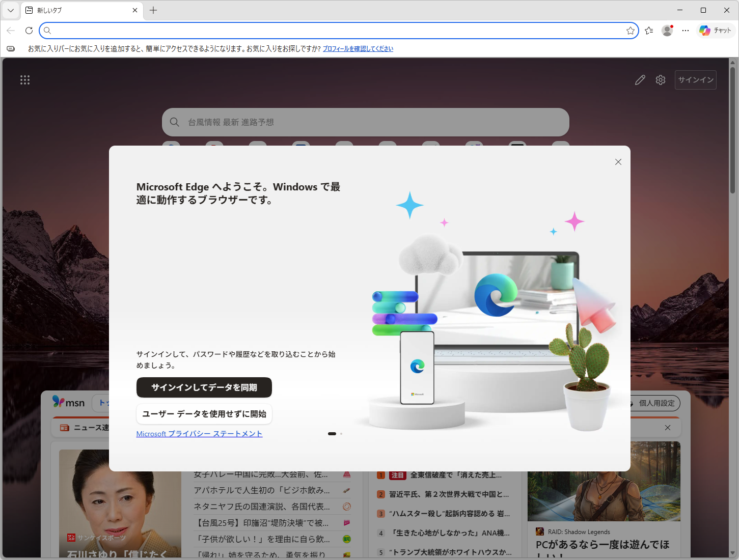Open 【台風25号】印旛沼 headline

tap(262, 523)
